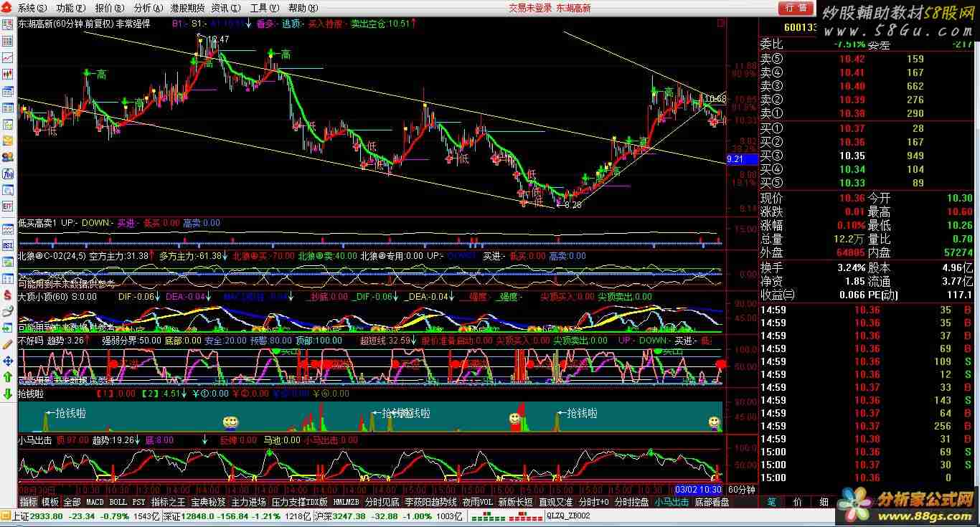Switch to the MACD indicator tab
This screenshot has width=980, height=527.
pyautogui.click(x=95, y=502)
